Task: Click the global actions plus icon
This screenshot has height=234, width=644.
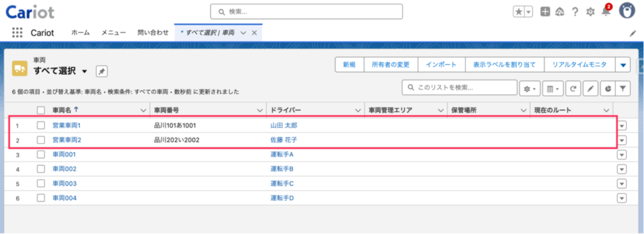Action: pos(545,12)
